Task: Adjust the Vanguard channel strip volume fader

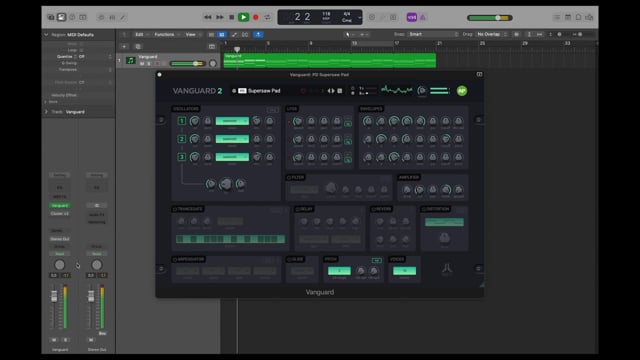Action: click(x=54, y=297)
